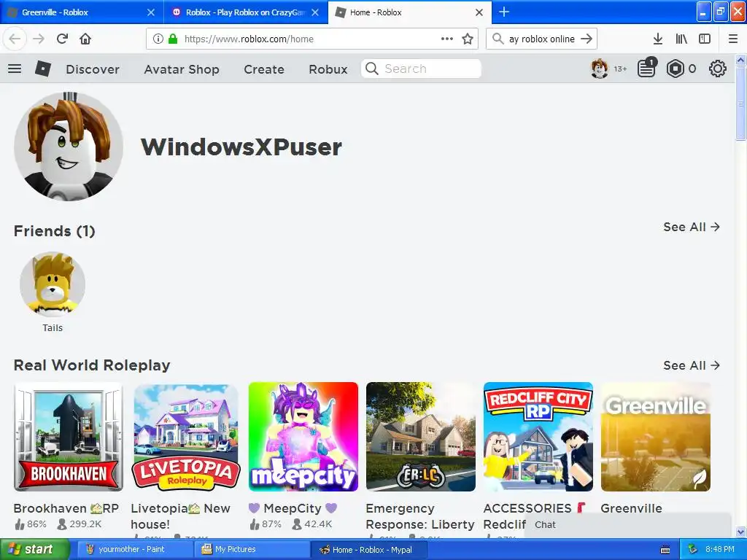Open the WindowsXPuser profile name
Viewport: 747px width, 560px height.
pos(241,147)
